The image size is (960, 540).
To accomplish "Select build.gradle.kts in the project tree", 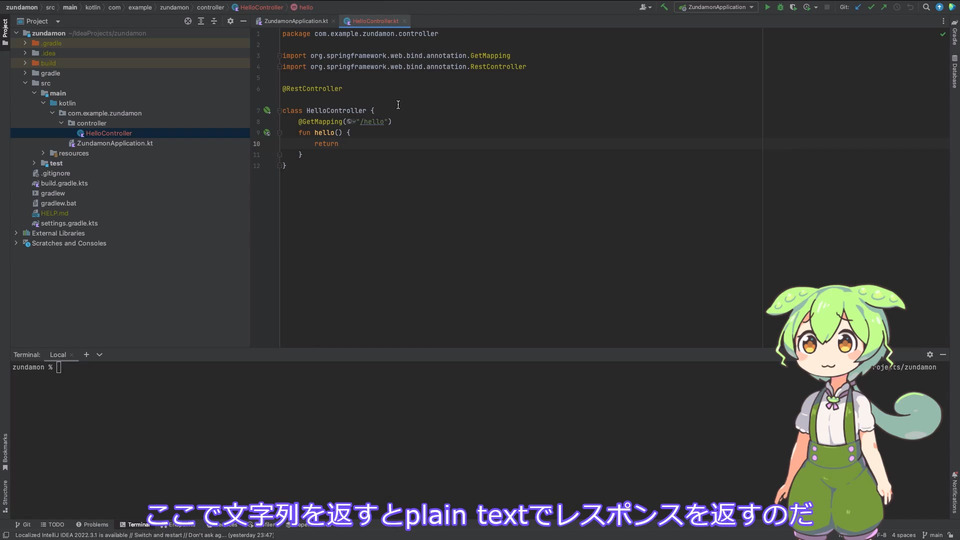I will (x=64, y=183).
